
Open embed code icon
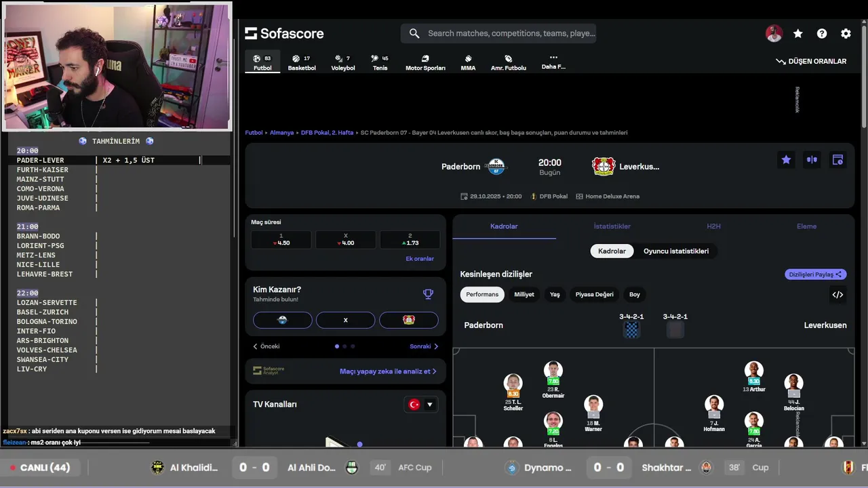pos(837,294)
